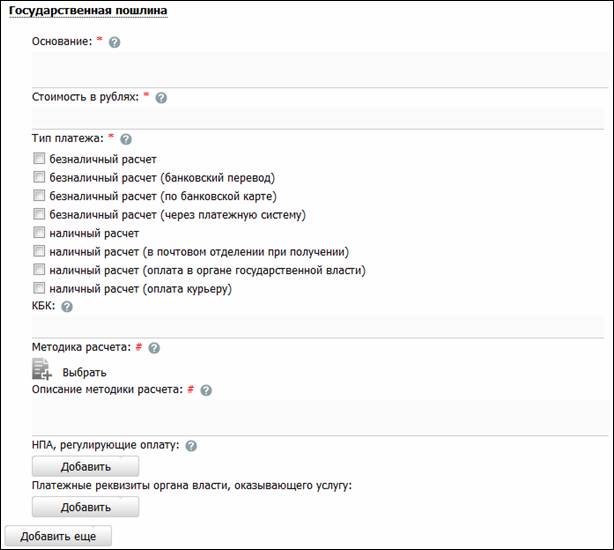Click into the КБК text field
This screenshot has width=614, height=550.
click(318, 326)
